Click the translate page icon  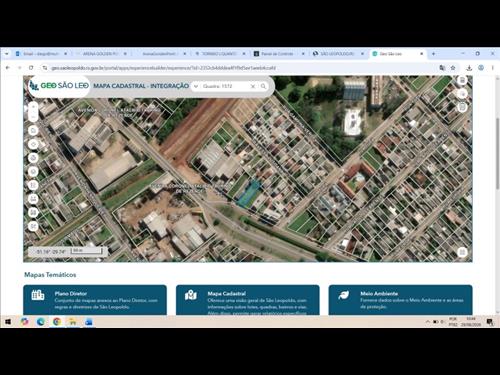click(442, 68)
